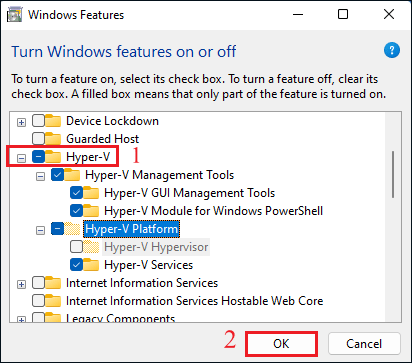412x363 pixels.
Task: Check the Internet Information Services checkbox
Action: pos(38,283)
